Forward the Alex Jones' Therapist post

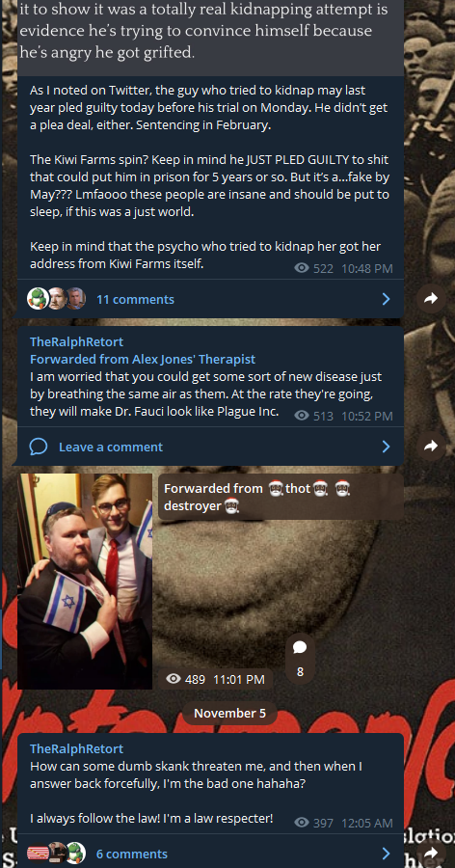click(431, 447)
